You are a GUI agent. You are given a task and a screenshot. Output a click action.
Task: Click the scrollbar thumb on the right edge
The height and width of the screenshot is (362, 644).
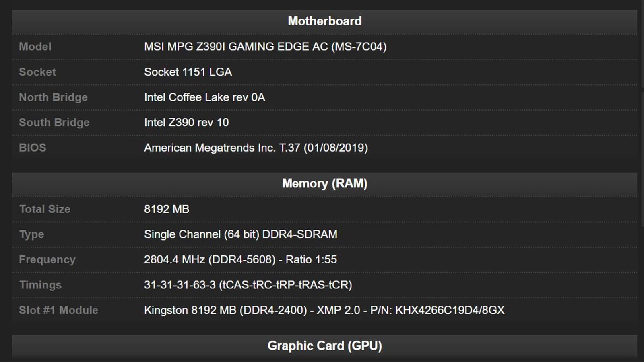[642, 157]
